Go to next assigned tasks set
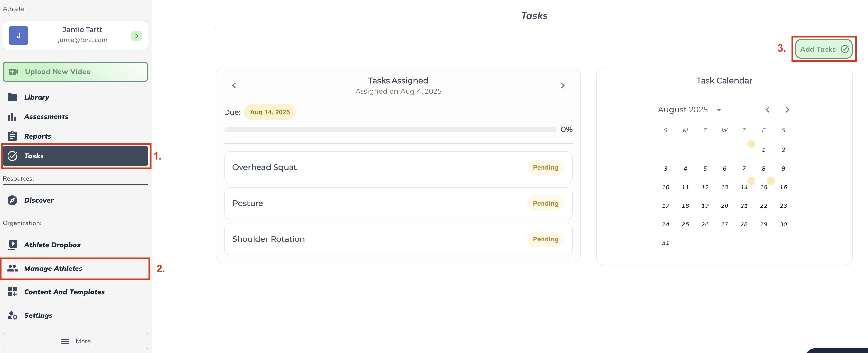The image size is (868, 353). tap(562, 85)
